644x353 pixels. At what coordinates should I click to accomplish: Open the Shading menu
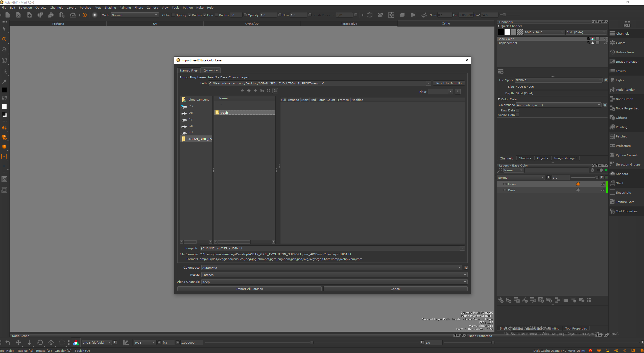coord(110,8)
